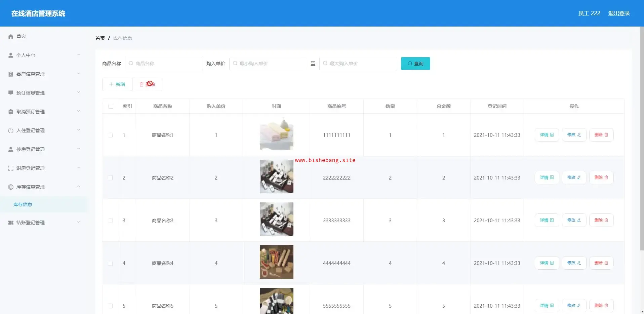Open the 取消预订管理 sidebar menu
Screen dimensions: 644x314
[31, 112]
